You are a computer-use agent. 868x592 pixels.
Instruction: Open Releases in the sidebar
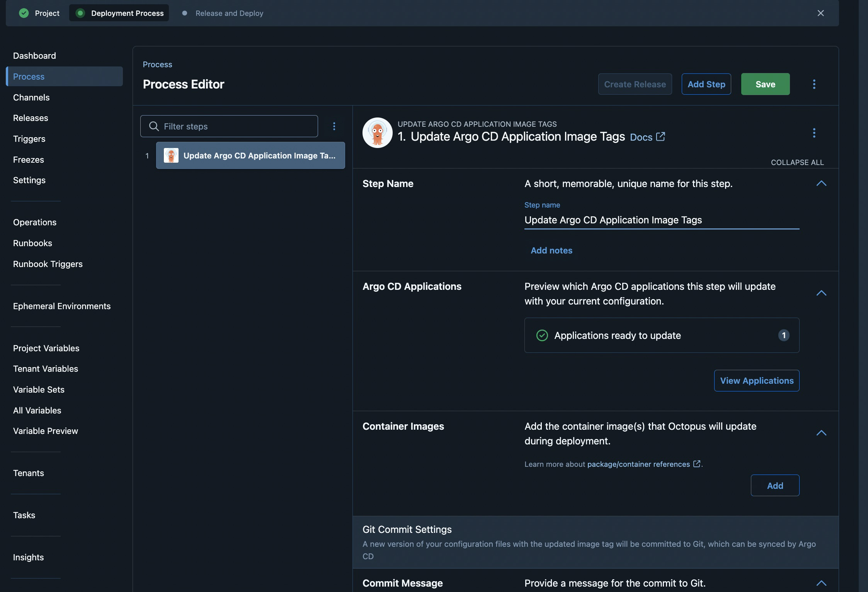(31, 118)
